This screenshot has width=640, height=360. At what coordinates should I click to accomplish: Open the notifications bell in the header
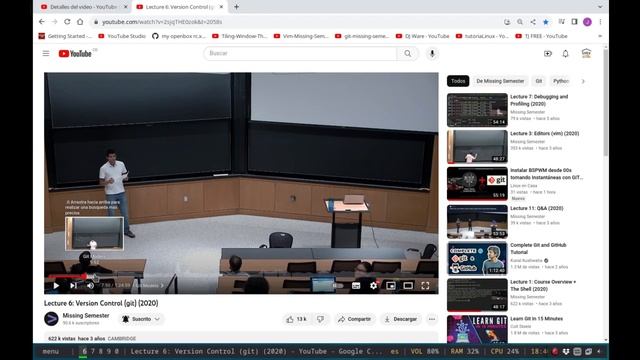pos(565,53)
